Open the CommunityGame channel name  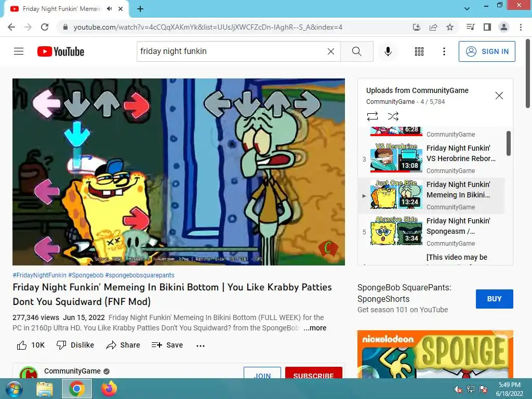(x=72, y=371)
